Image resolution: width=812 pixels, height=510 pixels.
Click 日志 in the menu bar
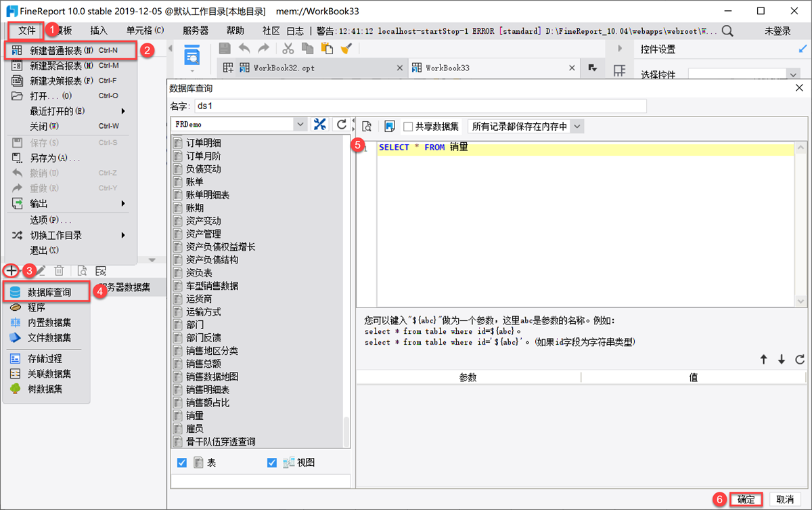(295, 30)
